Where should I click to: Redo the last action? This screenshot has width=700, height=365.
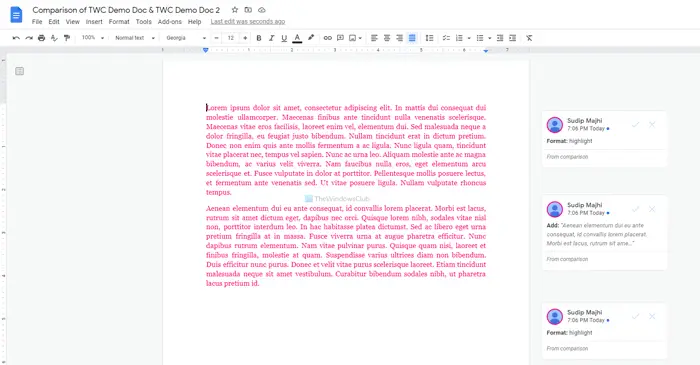click(29, 38)
